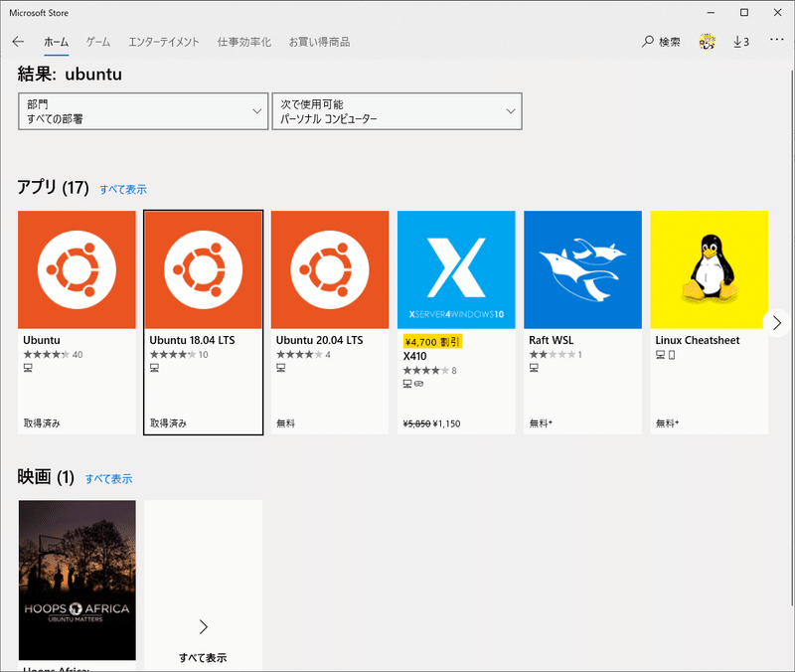Open the X410 XServer4Windows10 tile image
Viewport: 795px width, 672px height.
pyautogui.click(x=456, y=269)
